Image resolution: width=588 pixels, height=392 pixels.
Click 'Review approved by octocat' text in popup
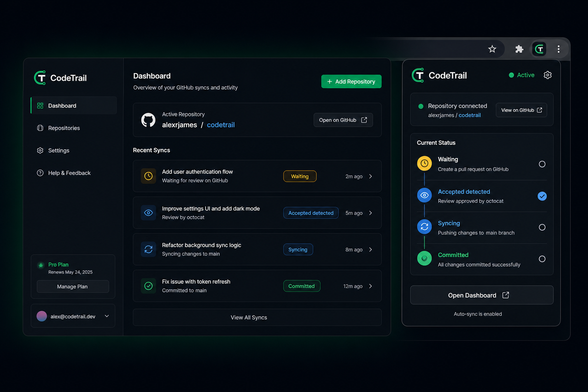click(x=471, y=201)
